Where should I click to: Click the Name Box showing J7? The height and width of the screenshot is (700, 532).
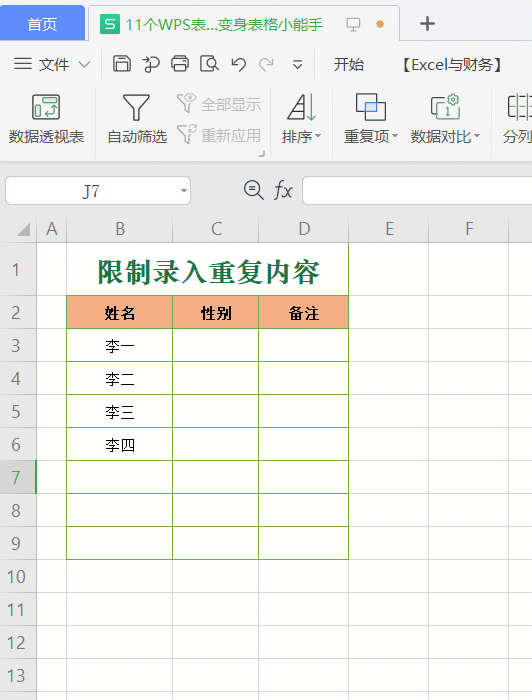click(91, 191)
